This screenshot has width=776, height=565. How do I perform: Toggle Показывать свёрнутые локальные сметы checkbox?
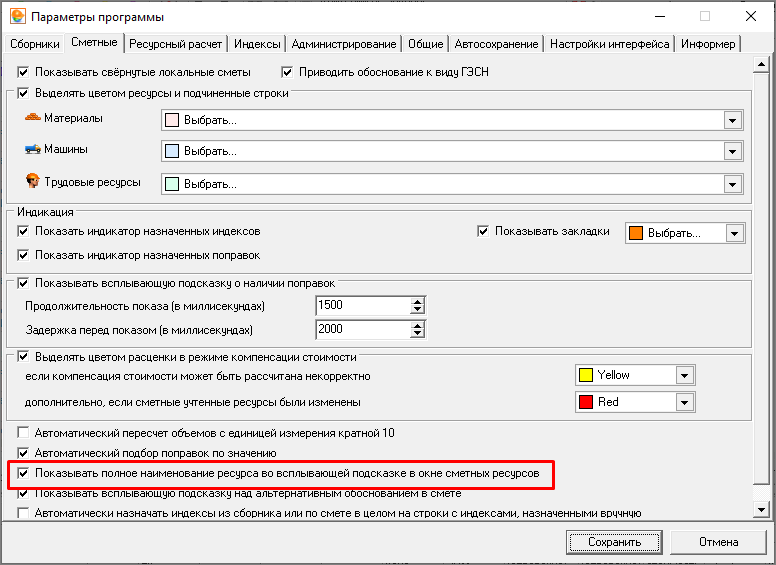pyautogui.click(x=24, y=72)
